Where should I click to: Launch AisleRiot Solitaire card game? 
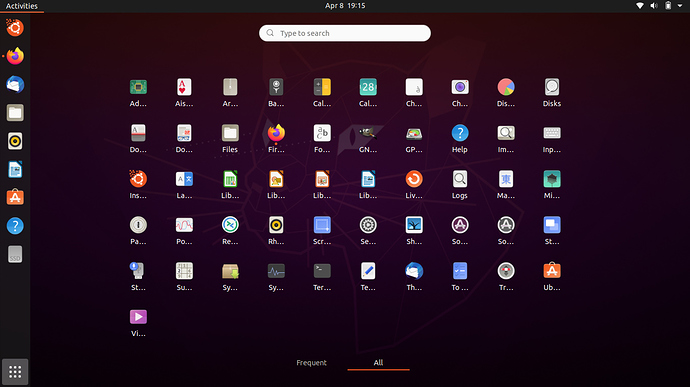(x=184, y=87)
